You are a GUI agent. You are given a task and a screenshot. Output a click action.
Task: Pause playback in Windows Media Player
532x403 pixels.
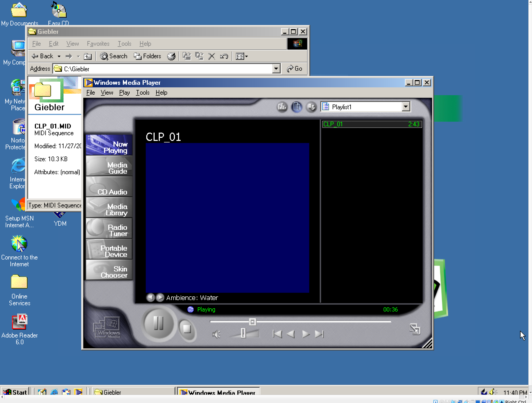coord(159,324)
